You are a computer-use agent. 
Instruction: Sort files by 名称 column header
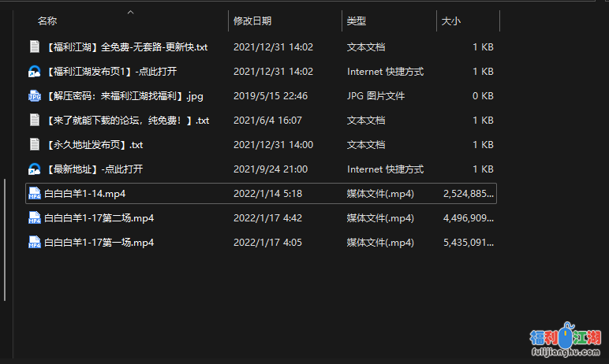pyautogui.click(x=47, y=21)
